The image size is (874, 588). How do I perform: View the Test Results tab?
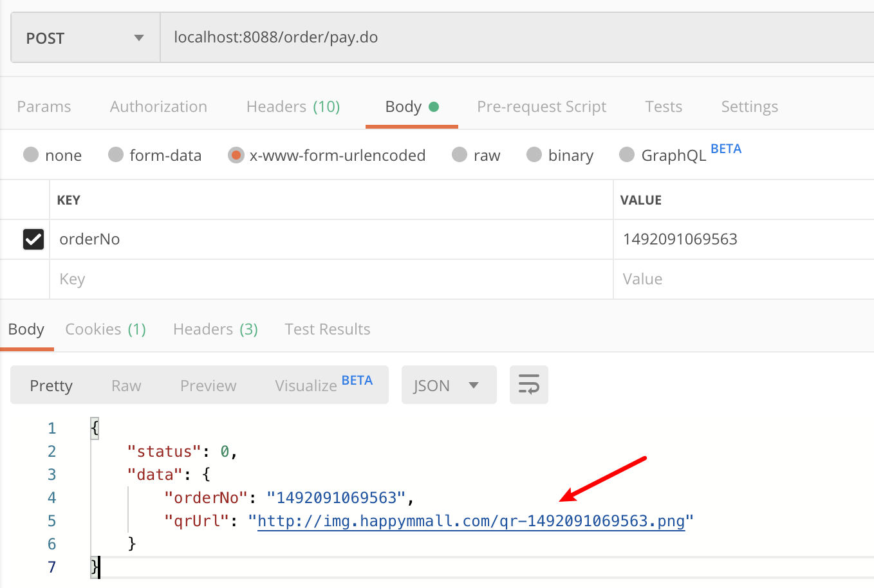pos(328,329)
